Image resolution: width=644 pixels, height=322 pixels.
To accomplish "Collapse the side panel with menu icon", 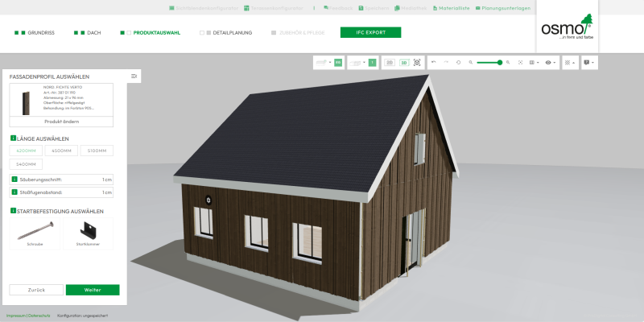I will tap(134, 76).
